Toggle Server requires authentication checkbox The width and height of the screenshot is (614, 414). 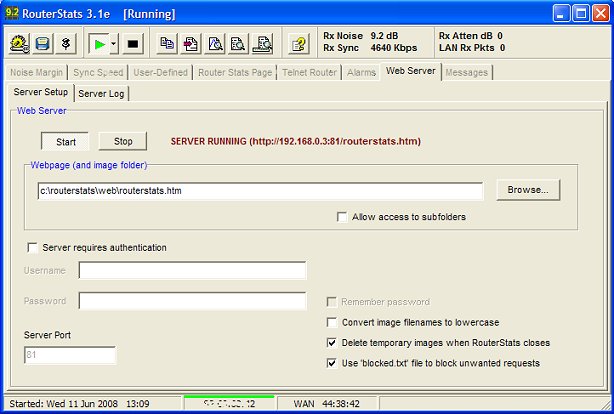click(32, 247)
